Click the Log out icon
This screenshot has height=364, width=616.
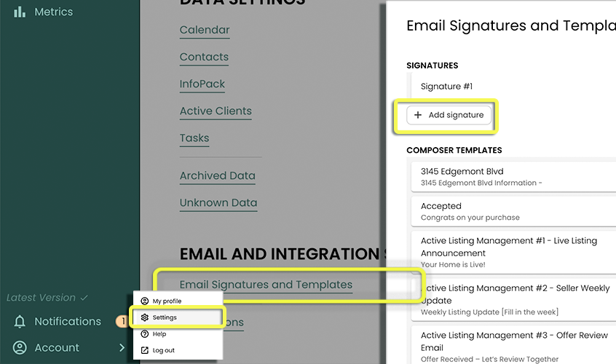pyautogui.click(x=144, y=350)
